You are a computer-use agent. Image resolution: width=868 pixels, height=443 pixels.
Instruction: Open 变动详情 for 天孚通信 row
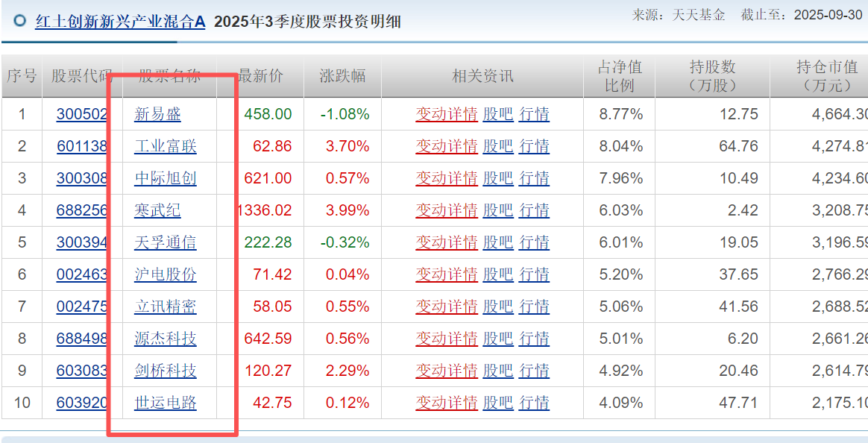pos(447,242)
